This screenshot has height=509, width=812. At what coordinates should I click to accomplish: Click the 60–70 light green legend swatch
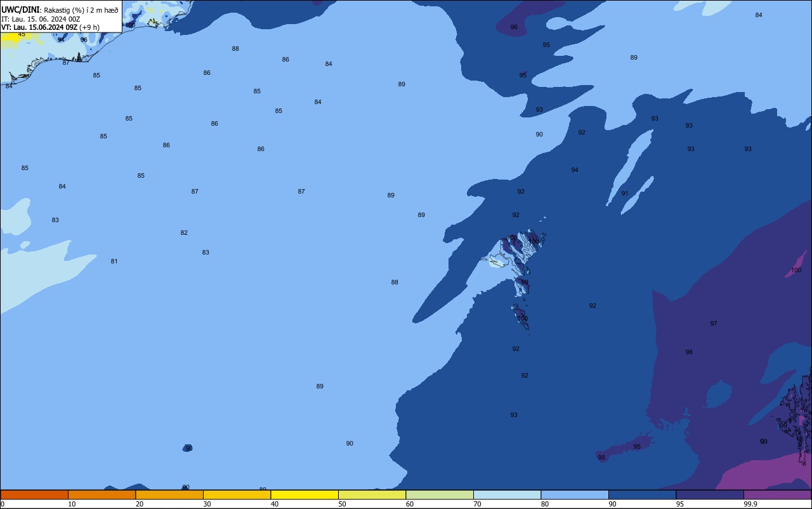click(x=440, y=494)
